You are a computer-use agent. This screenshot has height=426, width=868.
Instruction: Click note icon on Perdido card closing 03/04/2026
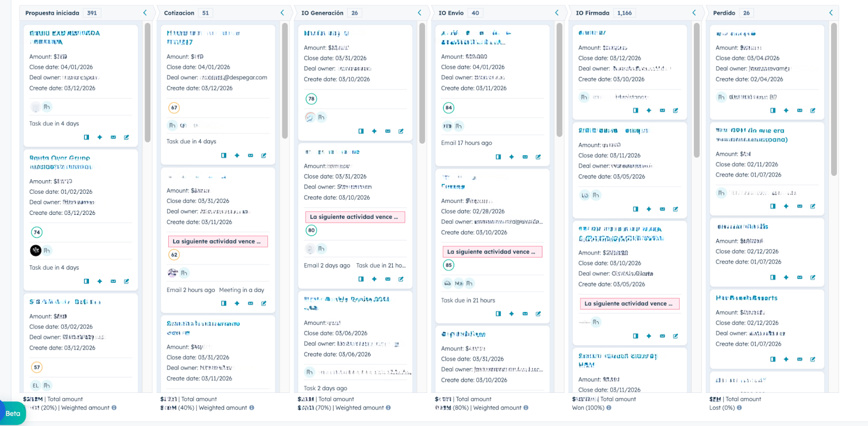pos(813,110)
